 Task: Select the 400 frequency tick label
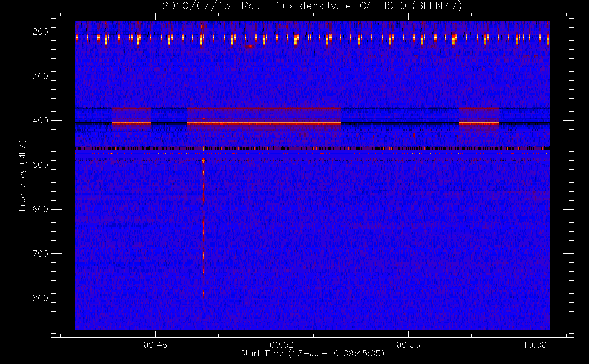click(40, 120)
